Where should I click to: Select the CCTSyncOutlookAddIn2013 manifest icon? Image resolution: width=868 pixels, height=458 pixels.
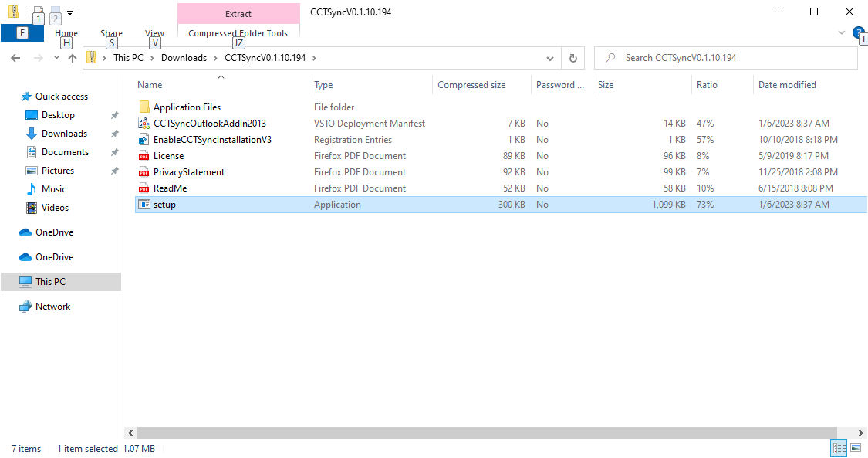pyautogui.click(x=144, y=123)
